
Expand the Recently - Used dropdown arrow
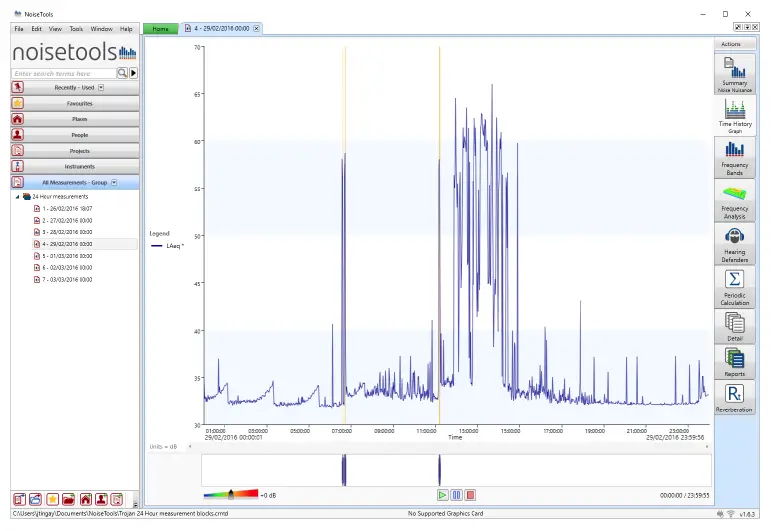coord(101,88)
